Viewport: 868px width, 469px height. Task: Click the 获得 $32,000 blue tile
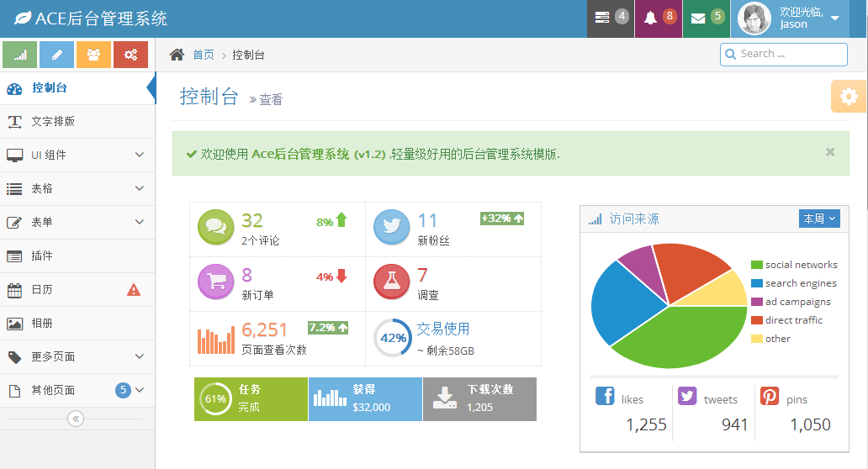(x=365, y=399)
